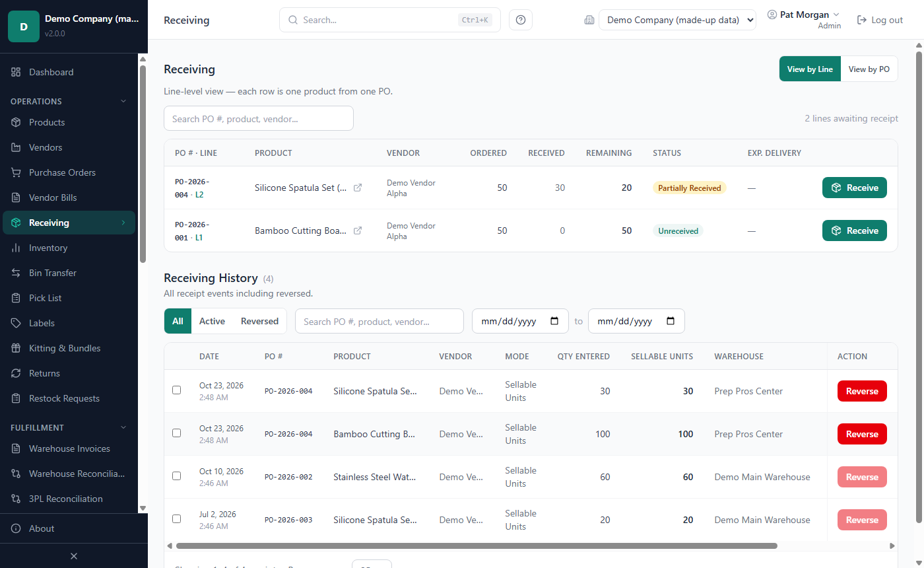This screenshot has width=924, height=568.
Task: Click the Warehouse Invoices document icon
Action: pos(16,448)
